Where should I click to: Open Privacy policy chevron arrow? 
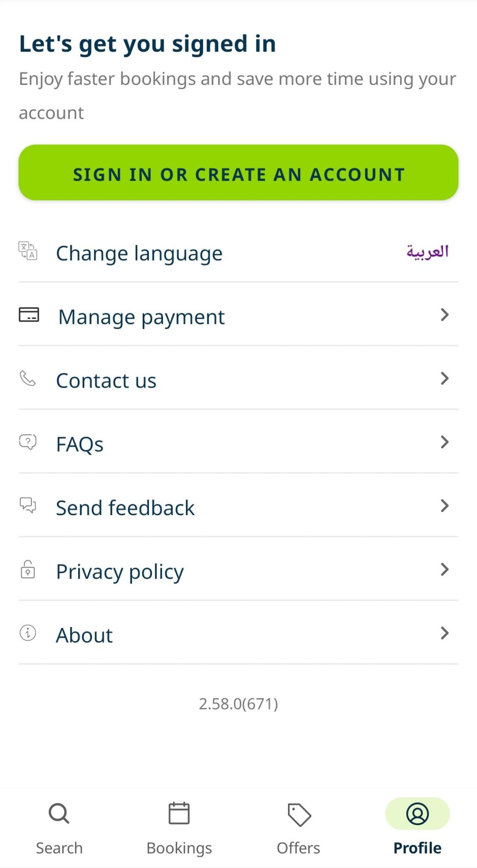pyautogui.click(x=444, y=570)
